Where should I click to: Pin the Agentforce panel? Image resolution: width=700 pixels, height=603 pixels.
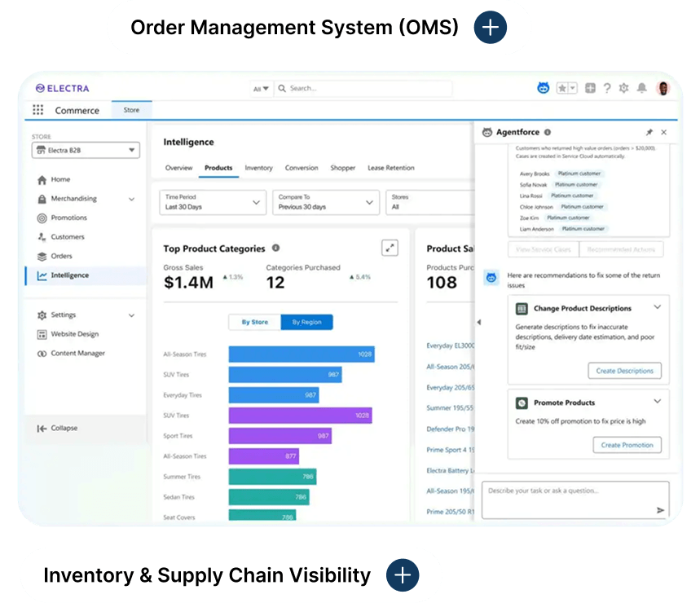point(649,132)
